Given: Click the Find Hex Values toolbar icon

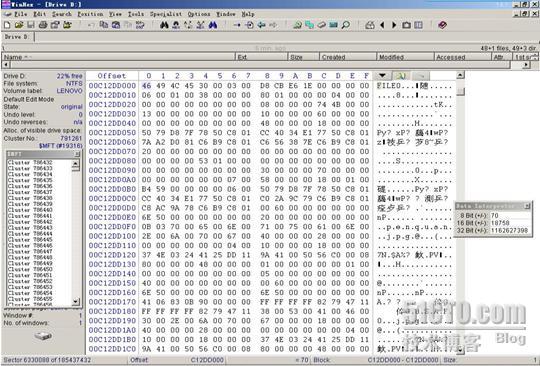Looking at the screenshot, I should (x=176, y=25).
